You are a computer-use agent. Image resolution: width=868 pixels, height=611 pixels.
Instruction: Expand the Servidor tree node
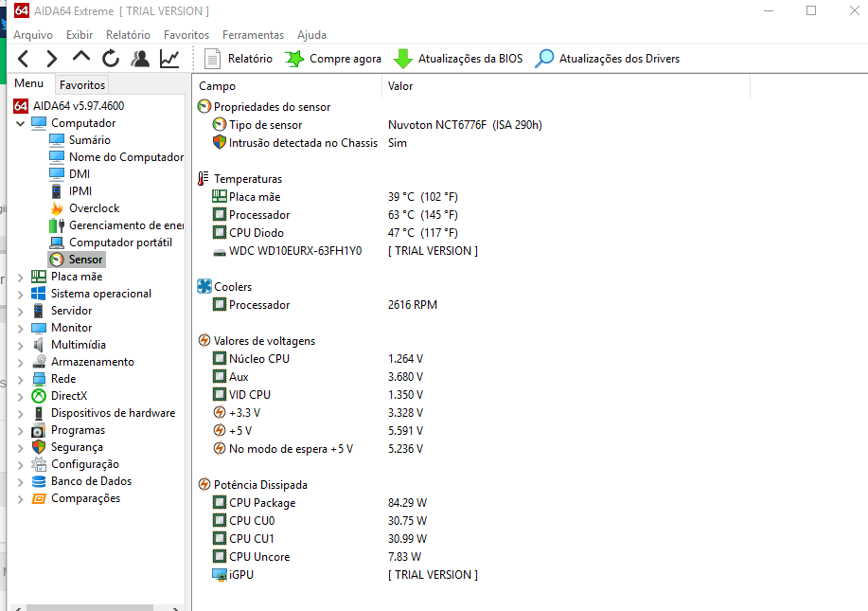click(21, 312)
